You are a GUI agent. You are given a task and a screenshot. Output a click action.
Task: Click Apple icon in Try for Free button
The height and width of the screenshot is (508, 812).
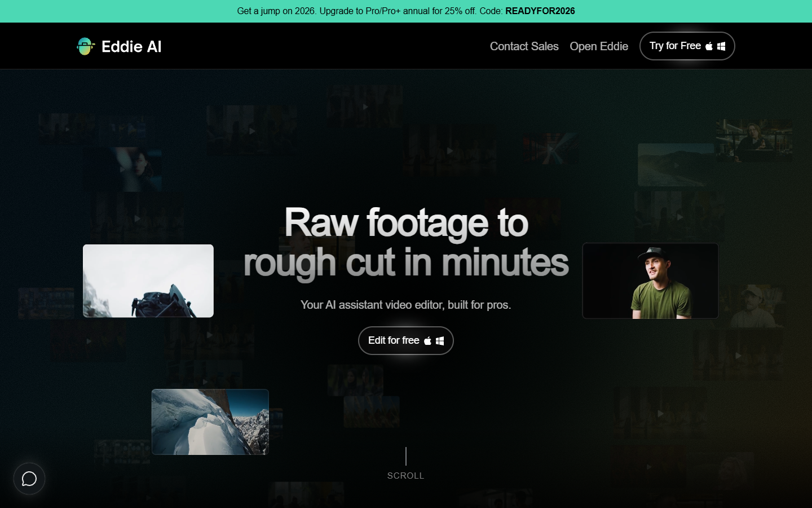click(x=709, y=46)
